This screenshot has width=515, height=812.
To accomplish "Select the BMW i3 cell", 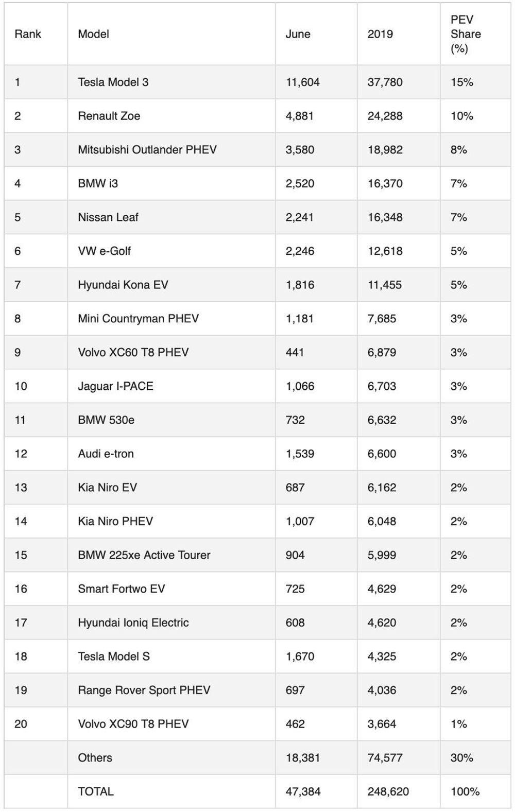I will point(98,183).
